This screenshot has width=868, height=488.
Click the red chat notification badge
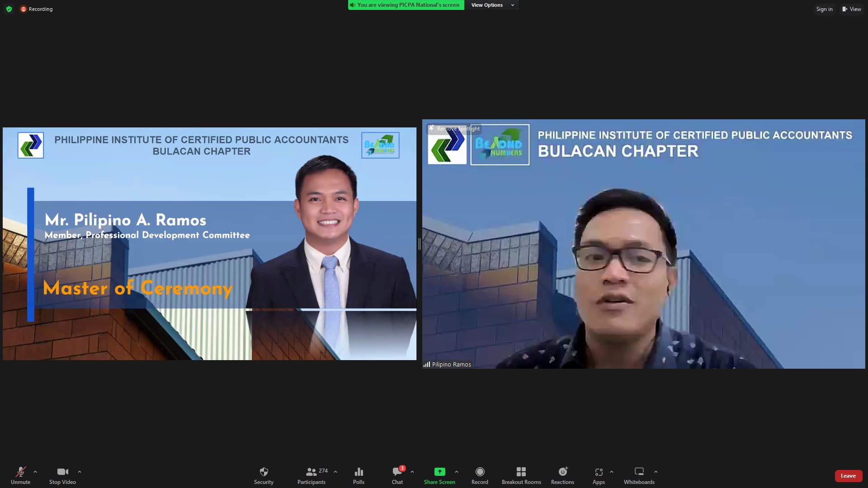tap(402, 469)
